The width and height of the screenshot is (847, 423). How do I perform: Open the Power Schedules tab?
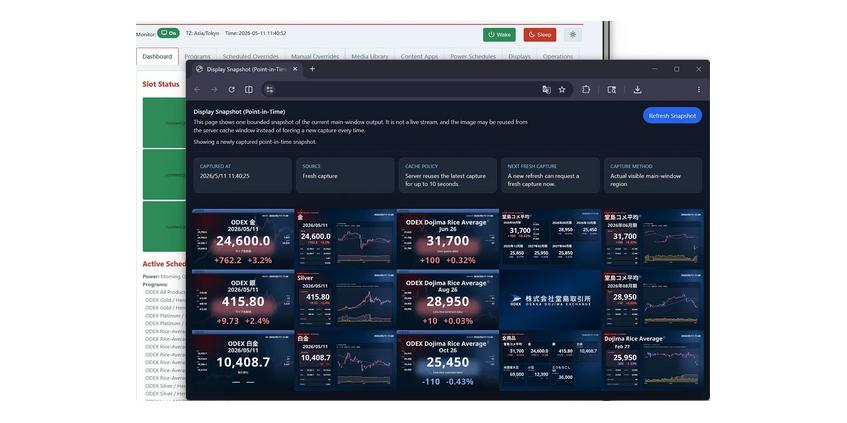(x=473, y=56)
